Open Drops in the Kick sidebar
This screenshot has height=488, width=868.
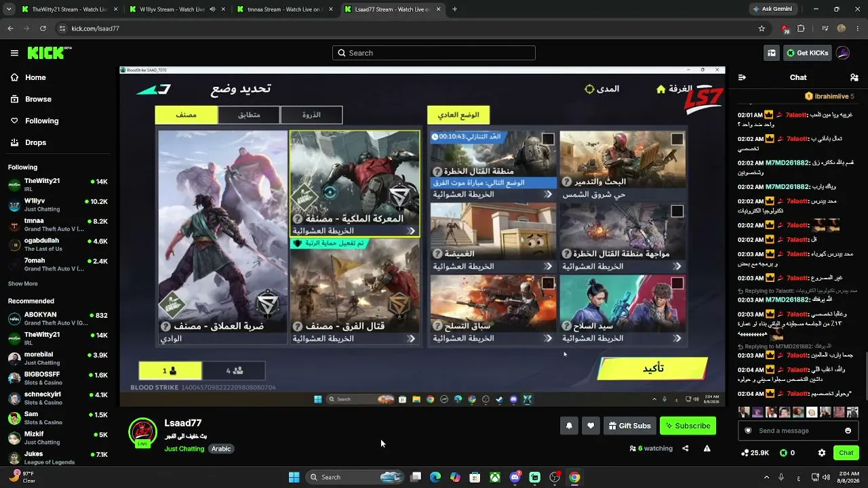tap(35, 142)
